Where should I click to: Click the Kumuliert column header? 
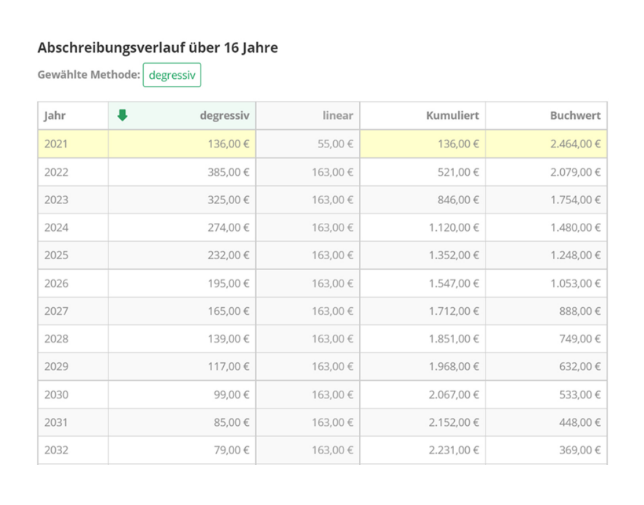coord(452,116)
